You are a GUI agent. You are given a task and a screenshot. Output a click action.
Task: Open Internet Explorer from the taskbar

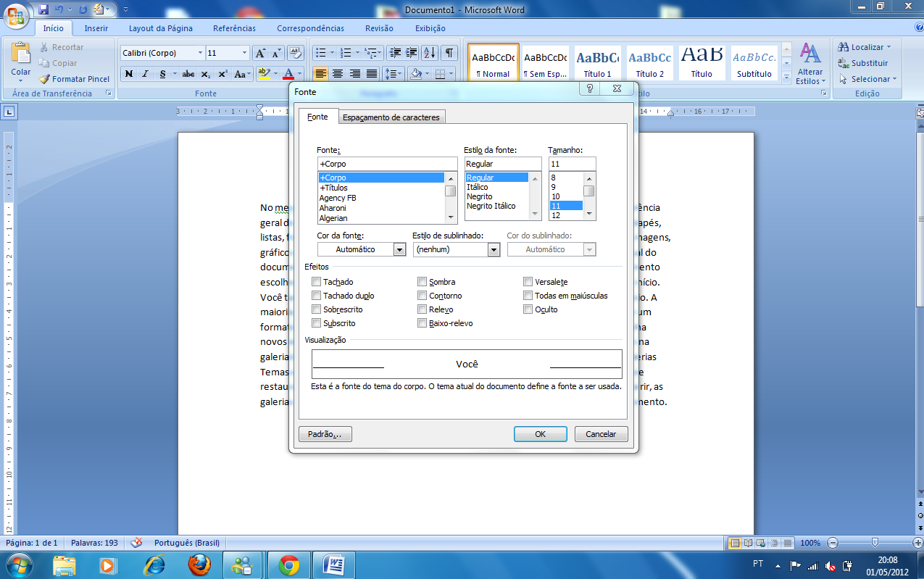[x=154, y=565]
